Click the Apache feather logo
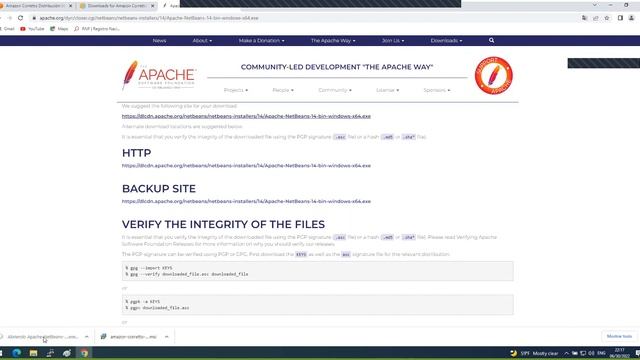Screen dimensions: 640x360 tap(159, 76)
